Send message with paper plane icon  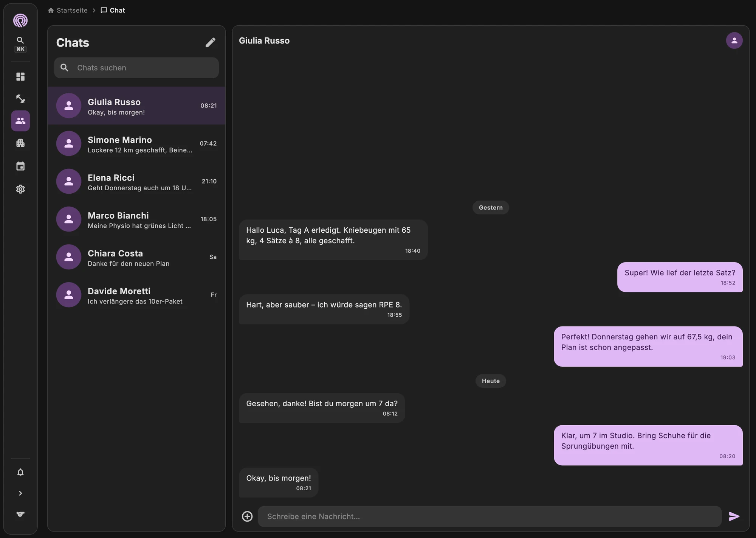[x=734, y=516]
